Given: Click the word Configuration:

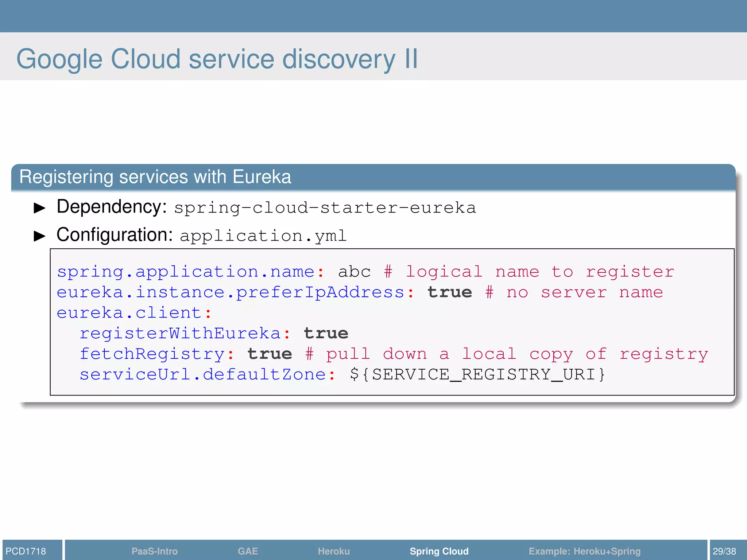Looking at the screenshot, I should click(115, 235).
